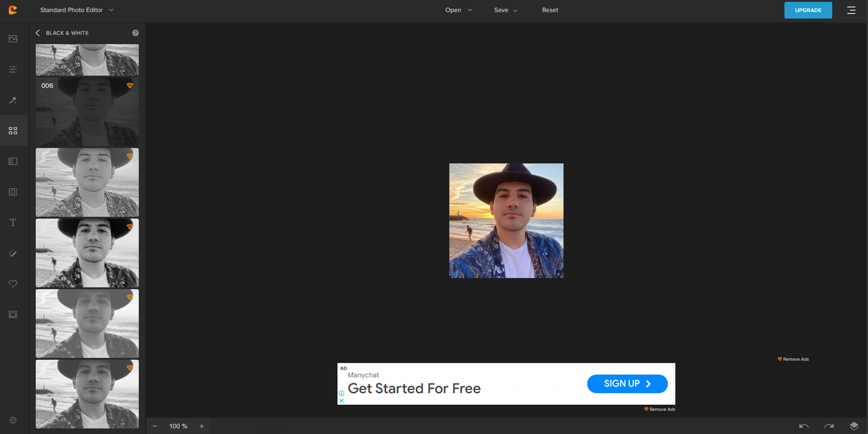Click SIGN UP in the Manychat ad
Viewport: 868px width, 434px height.
(x=627, y=384)
